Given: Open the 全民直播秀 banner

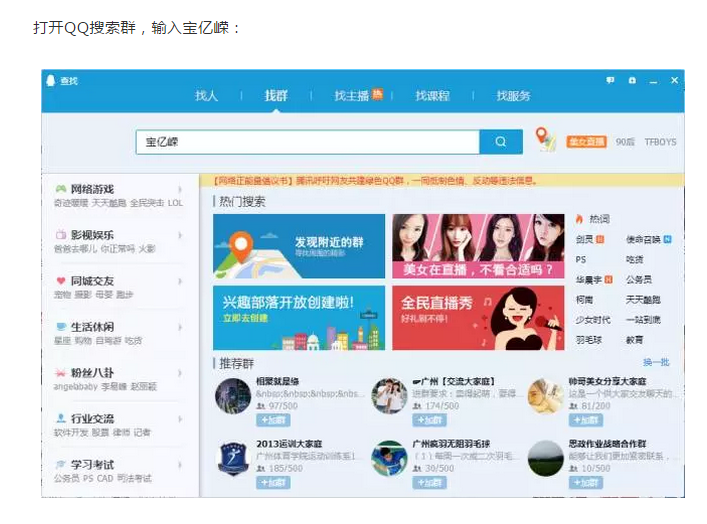Looking at the screenshot, I should (x=478, y=318).
